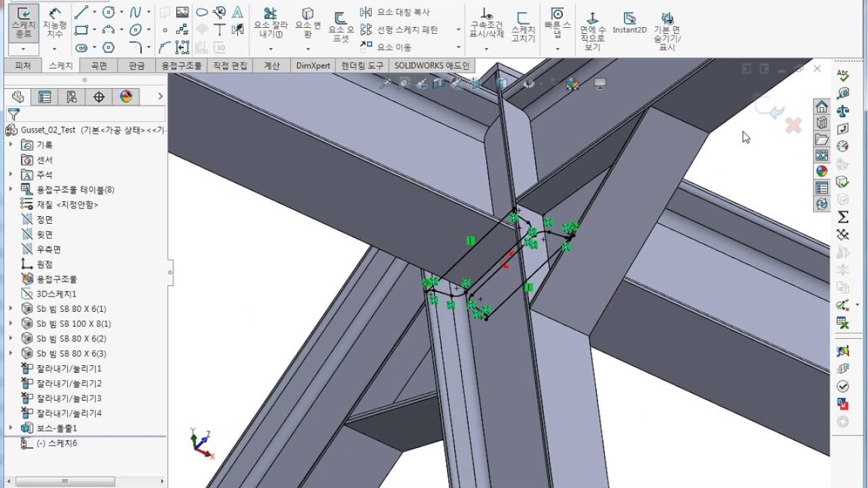The image size is (868, 488).
Task: Open the Display/Delete Relations dropdown arrow
Action: tap(486, 49)
